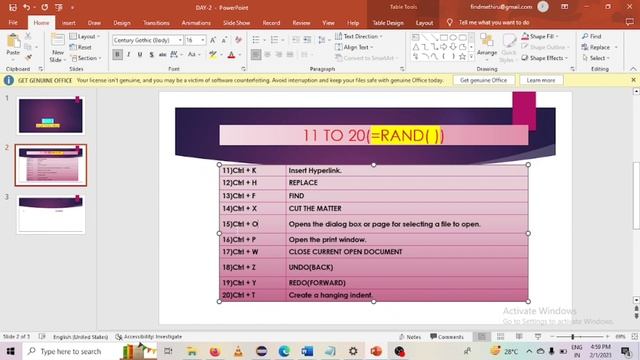
Task: Switch to Slide Sorter view icon
Action: (500, 336)
